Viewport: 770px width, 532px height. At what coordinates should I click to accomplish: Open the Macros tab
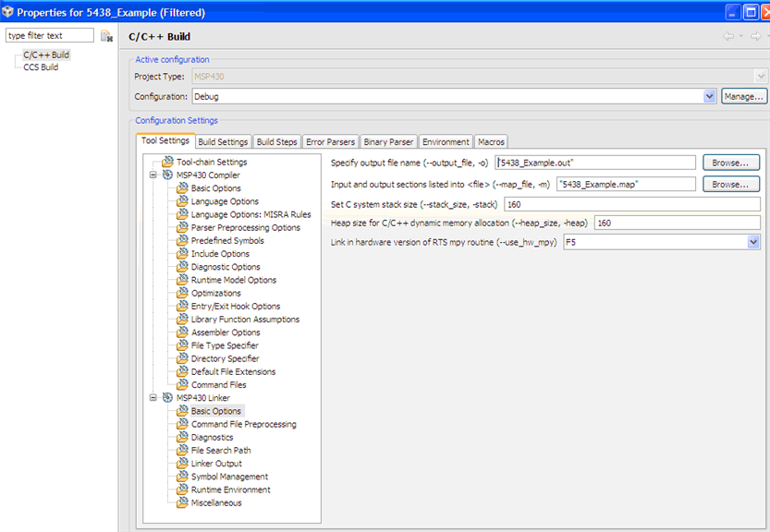(x=491, y=142)
